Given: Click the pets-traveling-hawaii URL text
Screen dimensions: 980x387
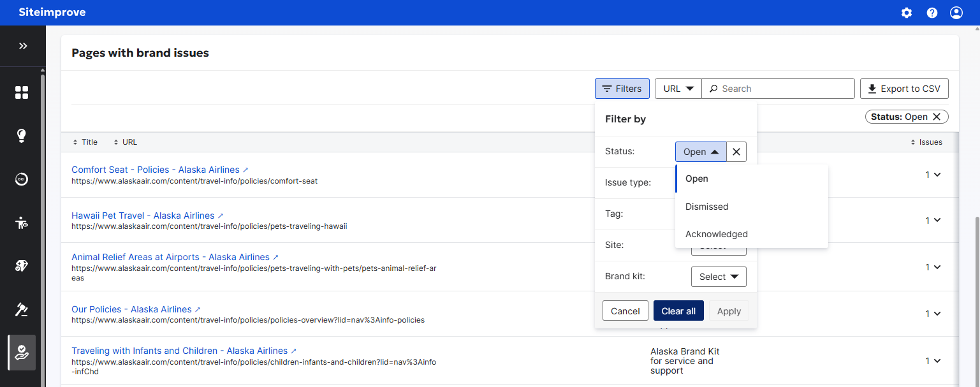Looking at the screenshot, I should [209, 226].
